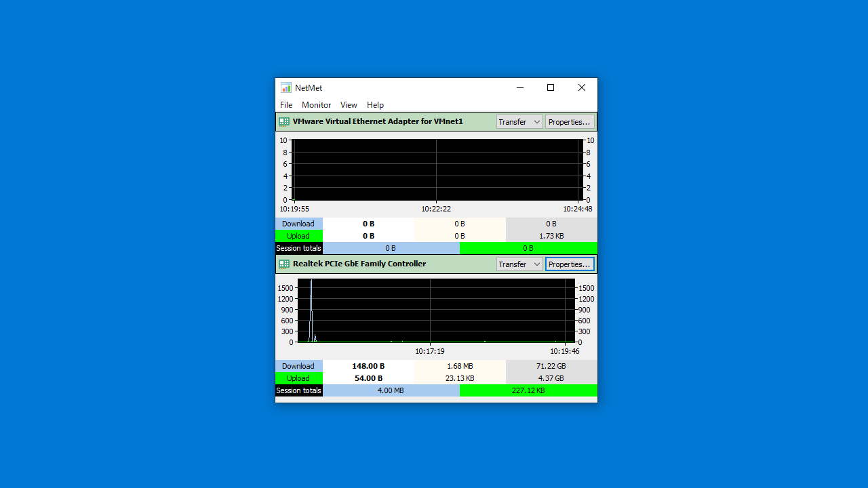Open the Help menu
The image size is (868, 488).
point(375,105)
